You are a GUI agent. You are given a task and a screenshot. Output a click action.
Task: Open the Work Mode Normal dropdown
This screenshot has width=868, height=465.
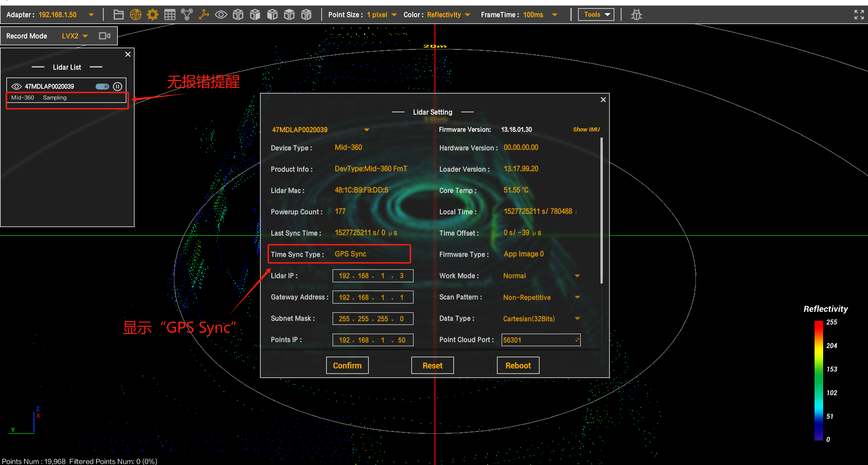(577, 276)
